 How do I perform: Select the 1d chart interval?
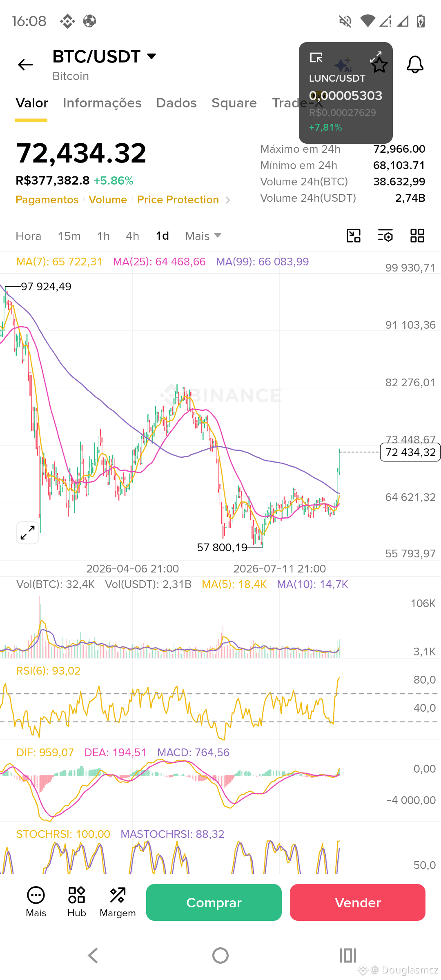162,236
